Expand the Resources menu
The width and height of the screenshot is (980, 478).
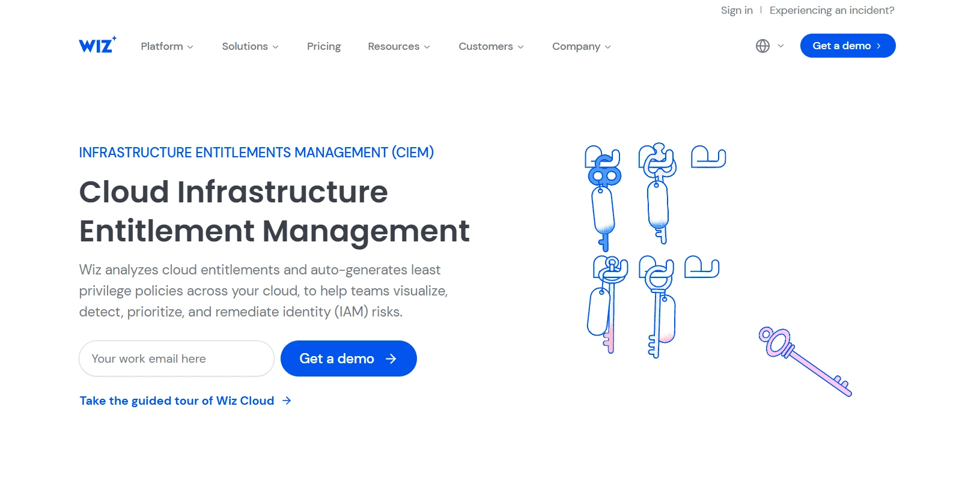(x=399, y=46)
